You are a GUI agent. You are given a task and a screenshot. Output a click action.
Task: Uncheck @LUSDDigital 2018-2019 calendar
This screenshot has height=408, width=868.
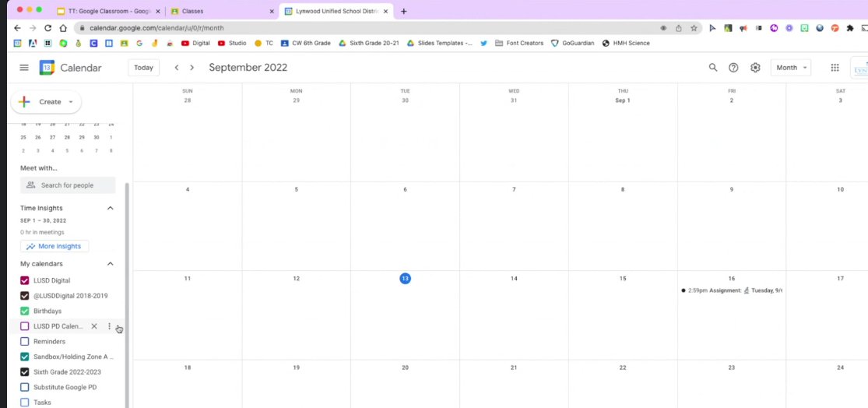(x=24, y=296)
